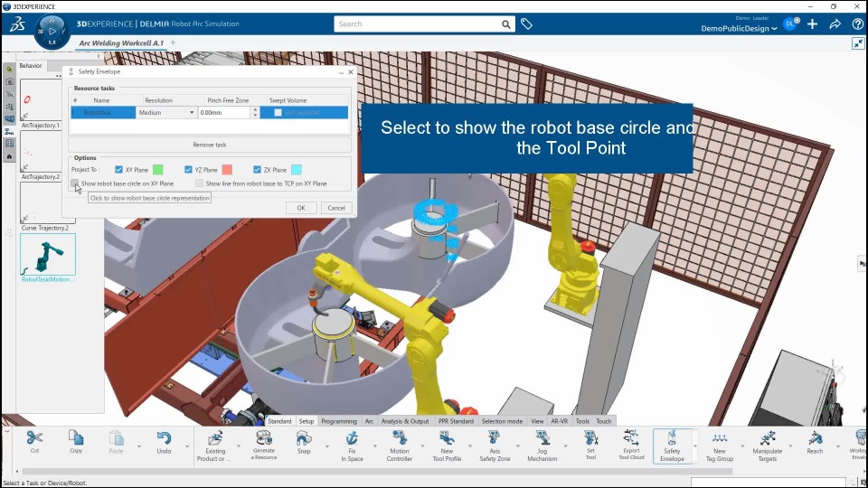Open the Arc Welding Workcell A.1 tab
The image size is (868, 488).
(x=121, y=42)
